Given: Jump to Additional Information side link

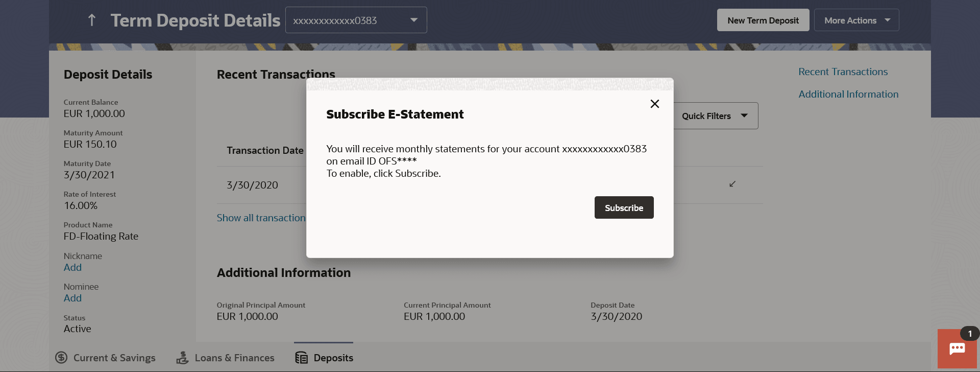Looking at the screenshot, I should click(848, 95).
